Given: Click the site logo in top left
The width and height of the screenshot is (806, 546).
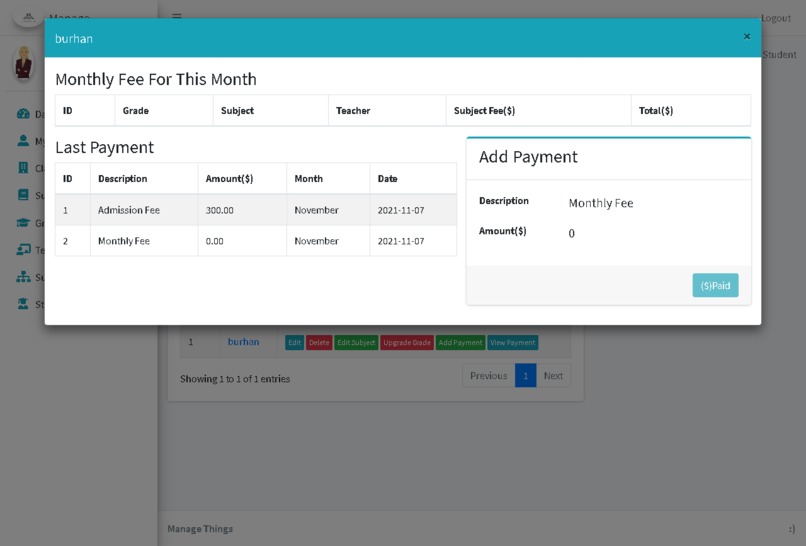Looking at the screenshot, I should 29,17.
